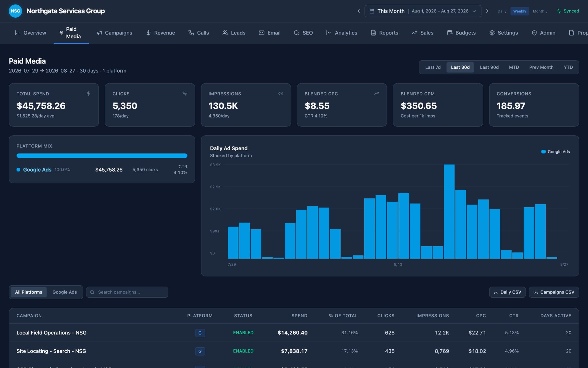The height and width of the screenshot is (368, 588).
Task: Click the Sales trending arrow icon
Action: 414,33
